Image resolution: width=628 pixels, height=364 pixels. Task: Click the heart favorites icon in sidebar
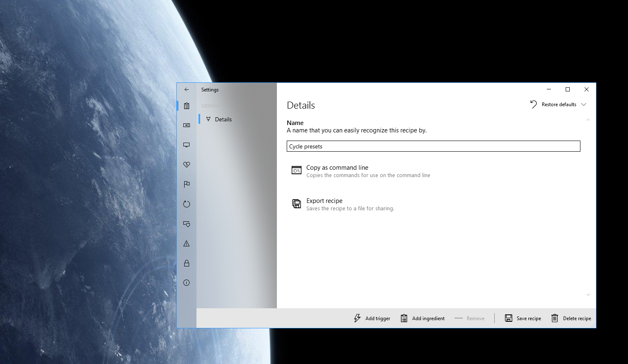187,164
